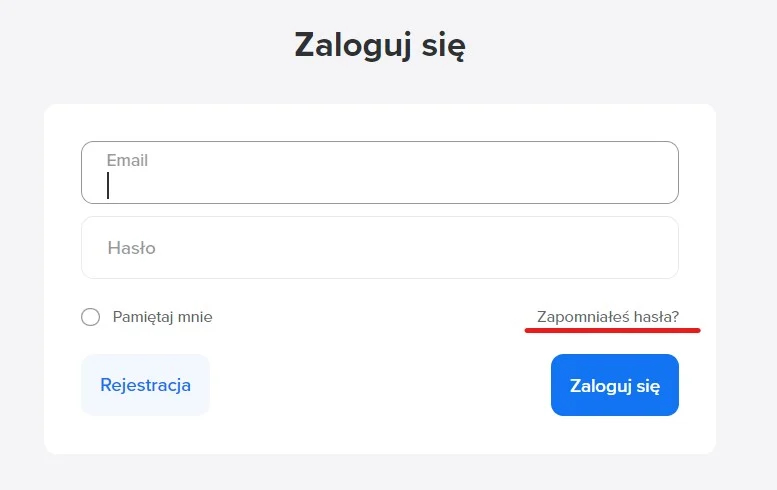Image resolution: width=777 pixels, height=490 pixels.
Task: Click the title above the login card
Action: 380,45
